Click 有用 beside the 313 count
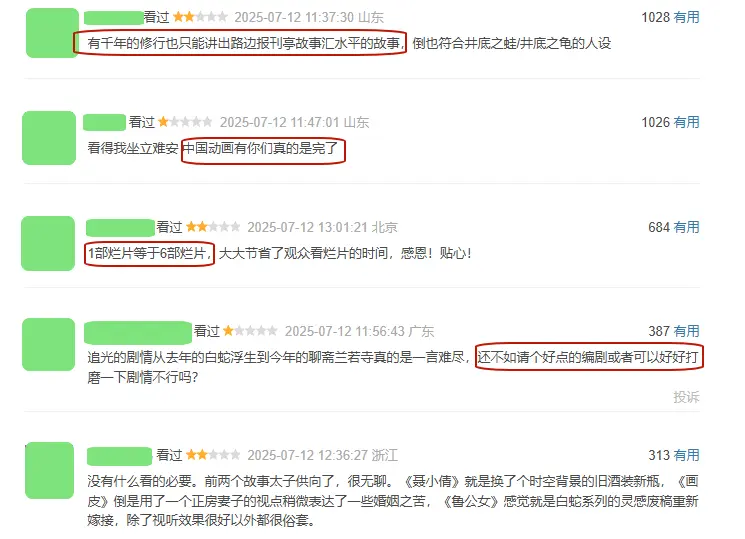The image size is (745, 539). click(687, 455)
